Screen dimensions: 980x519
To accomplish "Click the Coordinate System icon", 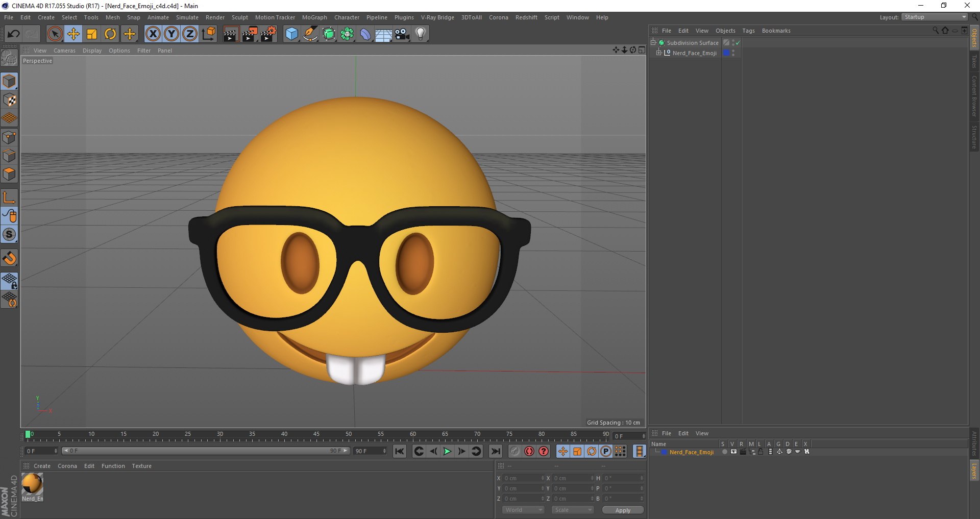I will [x=208, y=34].
